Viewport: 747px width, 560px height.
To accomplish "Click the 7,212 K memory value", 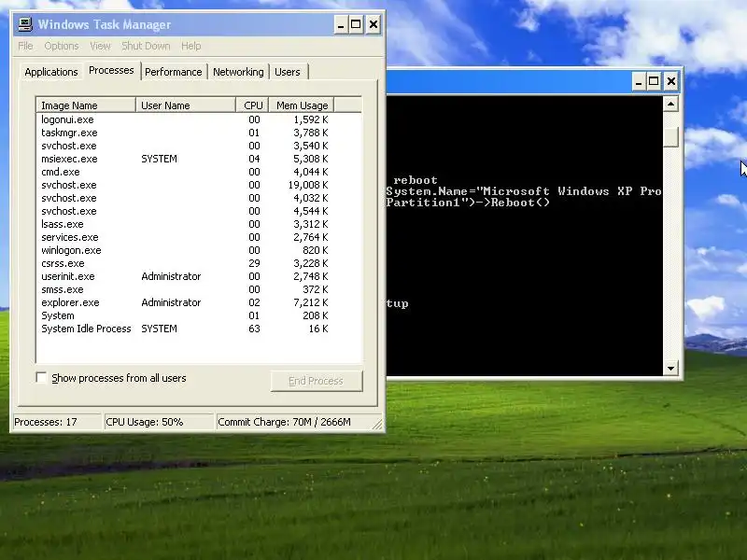I will point(311,302).
